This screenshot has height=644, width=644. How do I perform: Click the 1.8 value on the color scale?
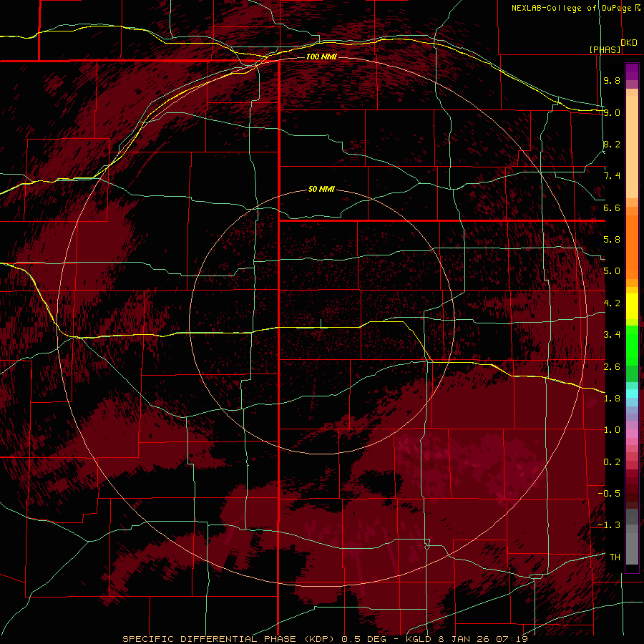612,399
